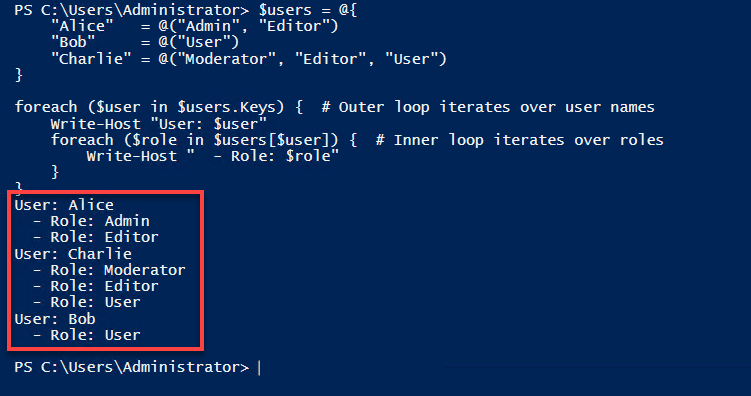Click the "Role: User" line under Bob
Viewport: 751px width, 396px height.
click(87, 335)
